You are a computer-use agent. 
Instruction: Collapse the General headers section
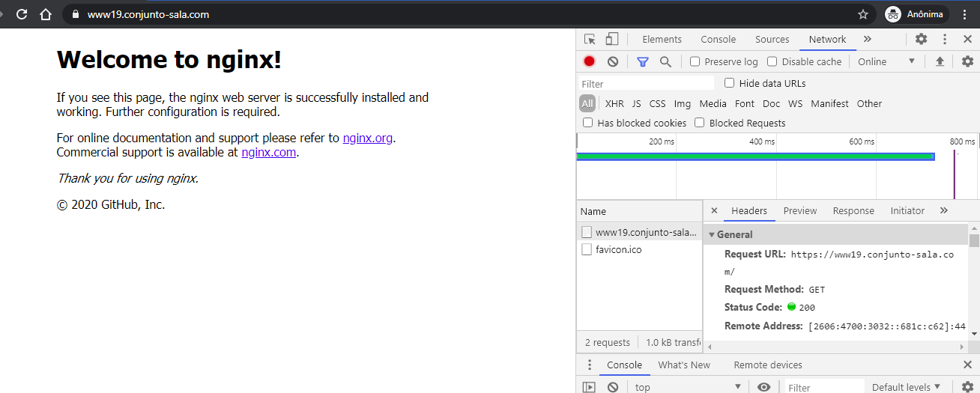836,234
